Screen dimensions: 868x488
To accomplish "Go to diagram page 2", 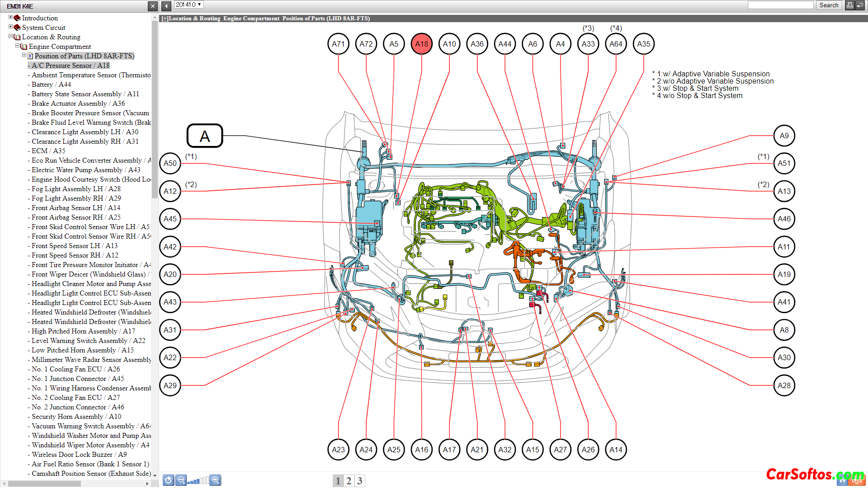I will (x=349, y=481).
